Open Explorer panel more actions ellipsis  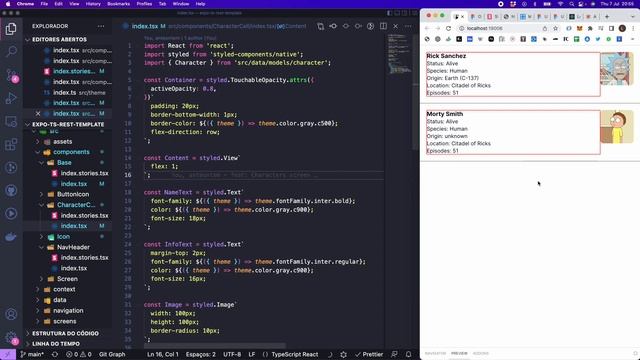[x=100, y=26]
